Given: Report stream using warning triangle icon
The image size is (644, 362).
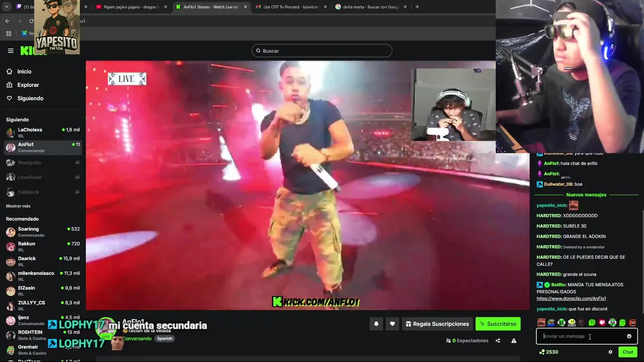Looking at the screenshot, I should (514, 340).
